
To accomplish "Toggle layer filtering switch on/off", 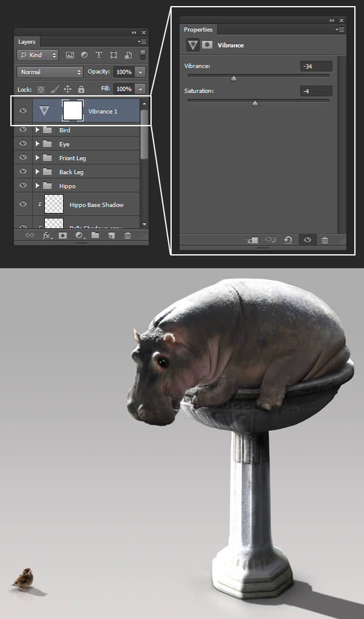I will [143, 55].
